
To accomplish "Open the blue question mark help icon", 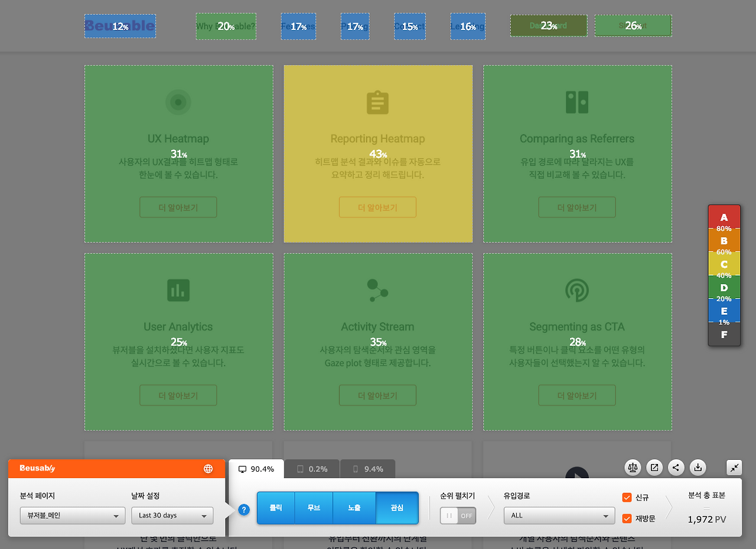I will coord(244,509).
